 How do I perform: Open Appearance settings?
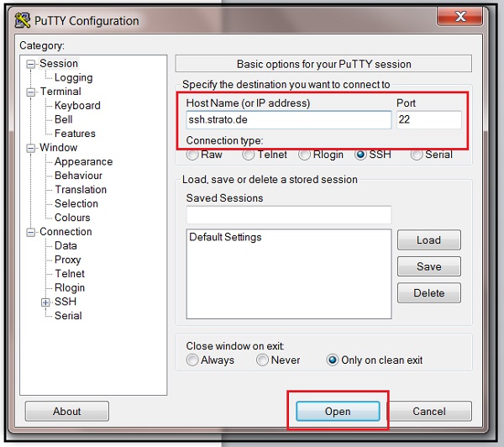[x=83, y=161]
